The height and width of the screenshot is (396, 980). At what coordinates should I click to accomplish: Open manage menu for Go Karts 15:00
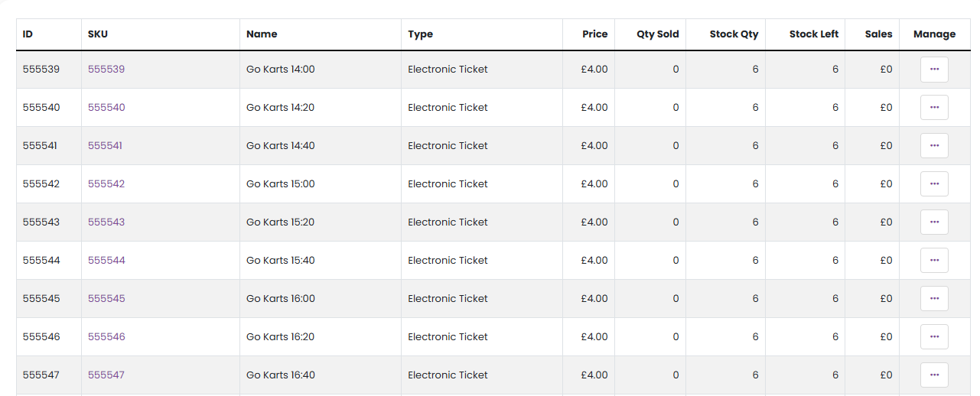pos(934,184)
